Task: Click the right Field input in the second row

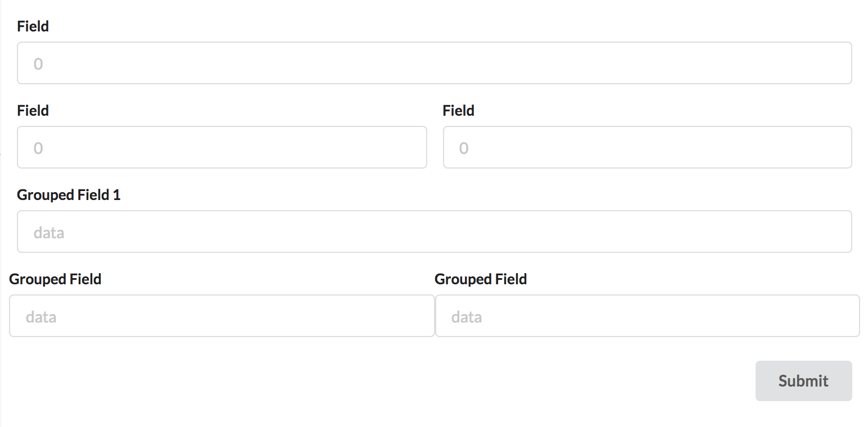Action: (647, 147)
